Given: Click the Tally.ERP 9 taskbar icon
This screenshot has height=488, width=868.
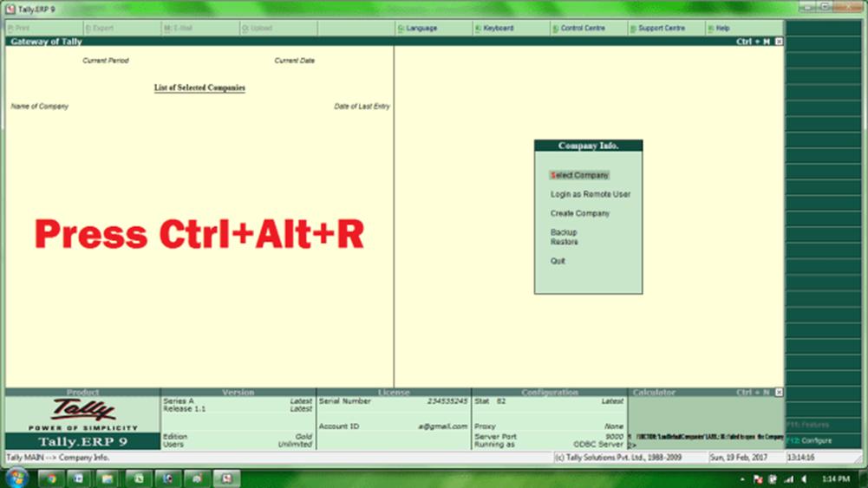Looking at the screenshot, I should [226, 478].
